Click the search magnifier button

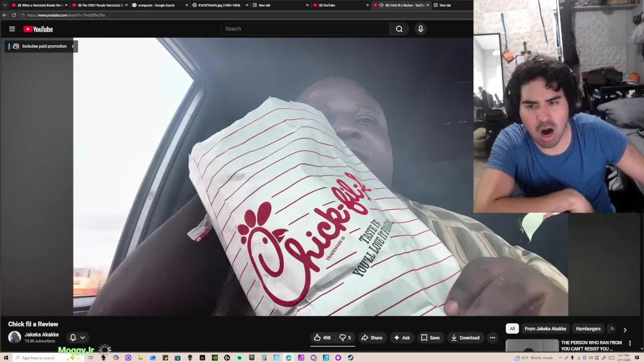click(399, 29)
